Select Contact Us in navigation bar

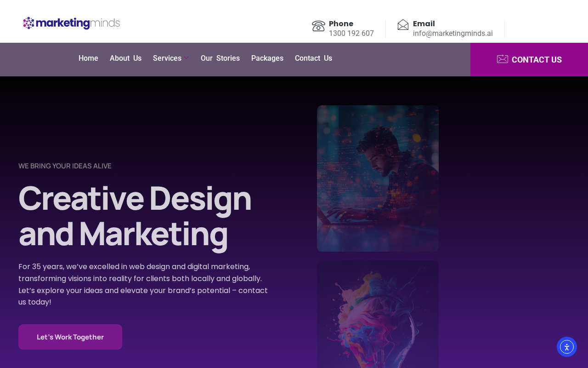[x=313, y=58]
